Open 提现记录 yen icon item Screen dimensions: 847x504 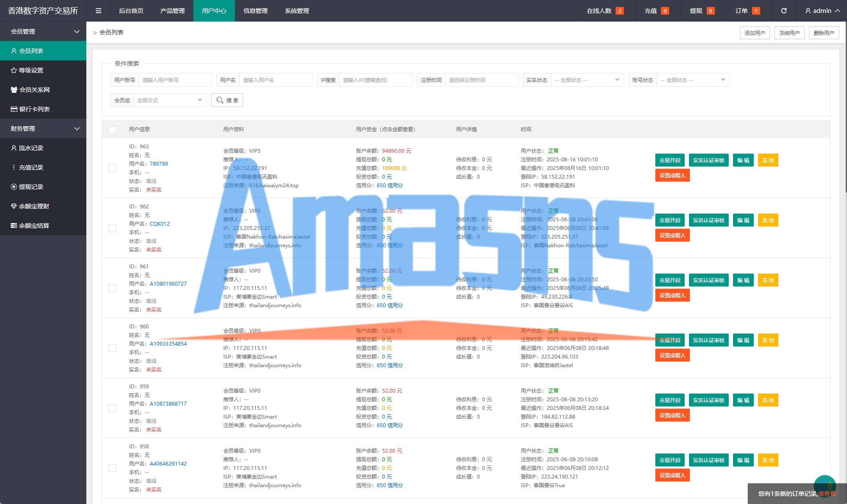tap(31, 187)
